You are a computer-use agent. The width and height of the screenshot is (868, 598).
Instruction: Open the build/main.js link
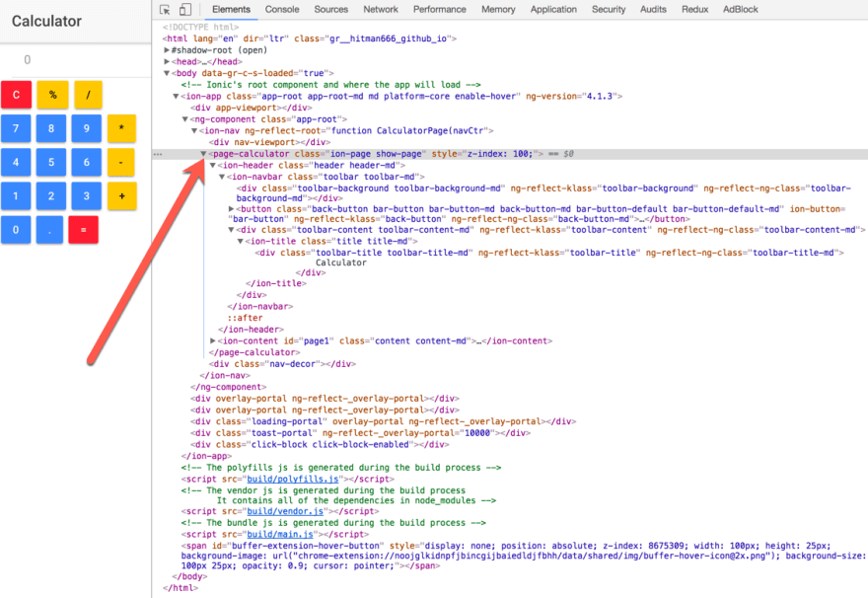pos(280,534)
